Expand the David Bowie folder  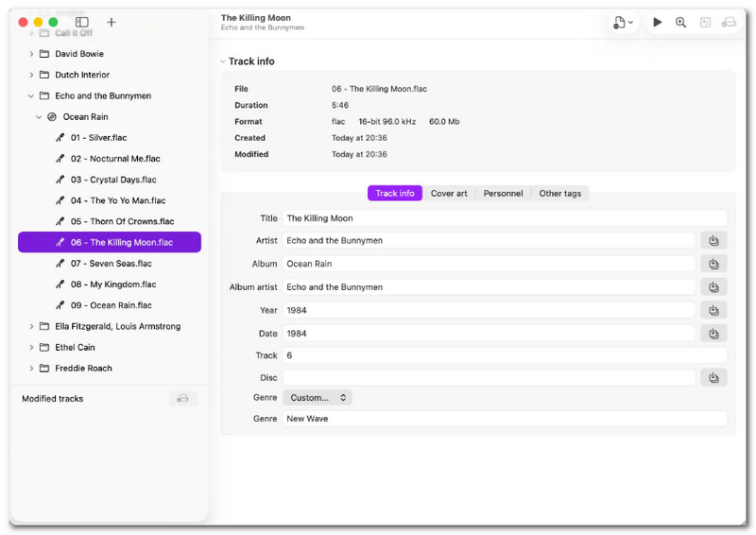31,54
